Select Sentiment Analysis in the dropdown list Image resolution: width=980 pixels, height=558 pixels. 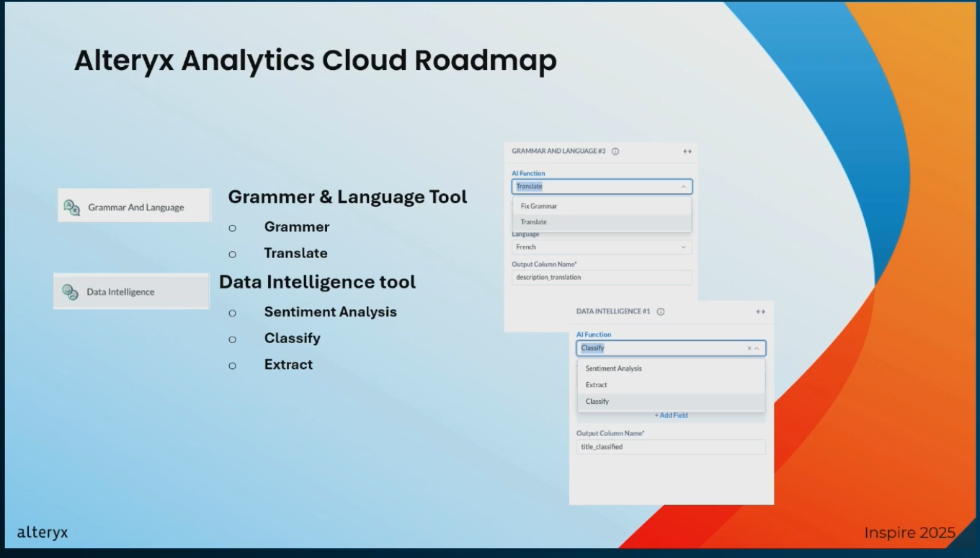point(671,368)
